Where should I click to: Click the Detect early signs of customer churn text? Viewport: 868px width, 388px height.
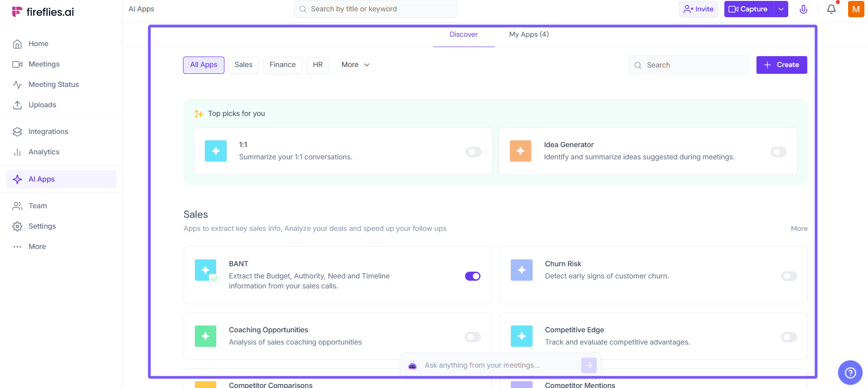(x=607, y=276)
